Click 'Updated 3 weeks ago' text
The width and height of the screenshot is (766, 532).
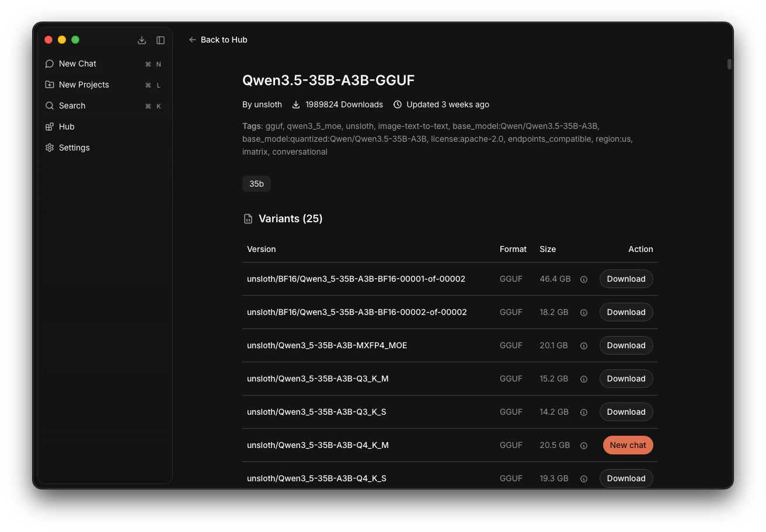[x=448, y=104]
